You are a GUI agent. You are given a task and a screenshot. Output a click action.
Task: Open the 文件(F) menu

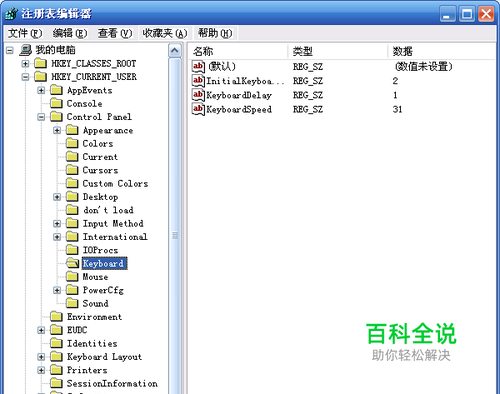pyautogui.click(x=25, y=33)
